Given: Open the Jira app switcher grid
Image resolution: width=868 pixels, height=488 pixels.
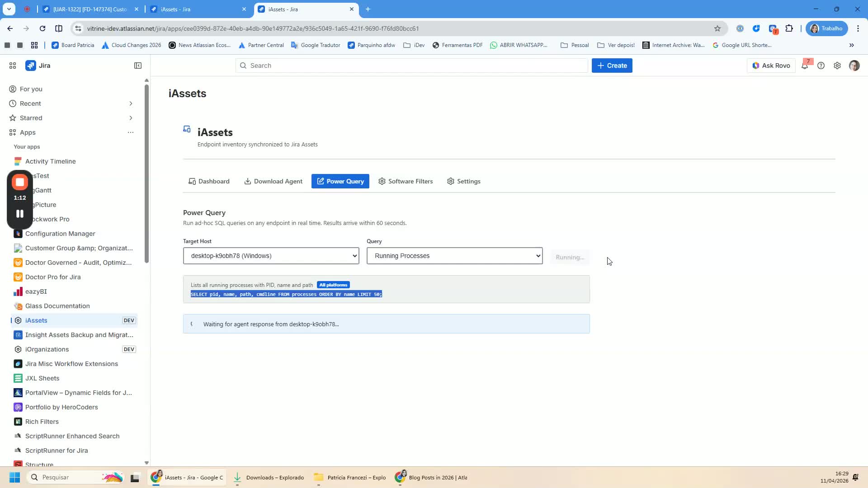Looking at the screenshot, I should 13,66.
